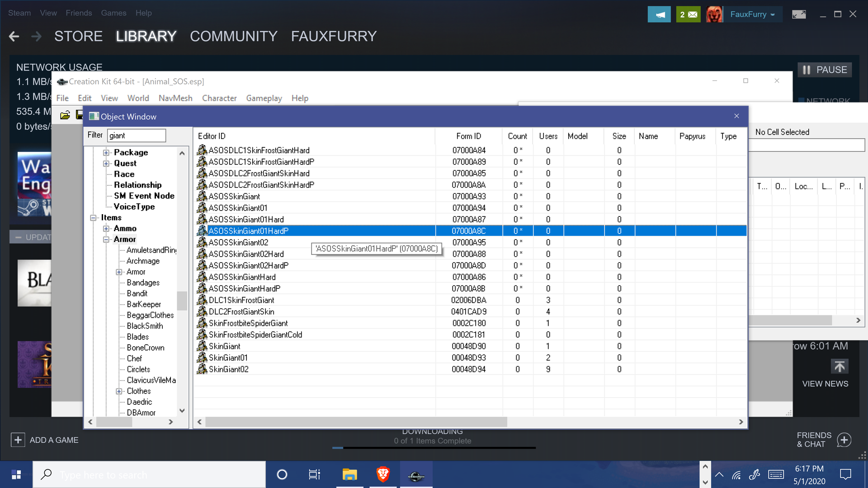Go to Steam COMMUNITY tab
Viewport: 868px width, 488px height.
pos(234,36)
